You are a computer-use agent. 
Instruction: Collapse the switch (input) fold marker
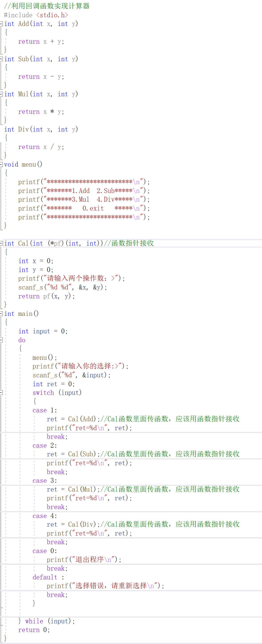(1, 393)
